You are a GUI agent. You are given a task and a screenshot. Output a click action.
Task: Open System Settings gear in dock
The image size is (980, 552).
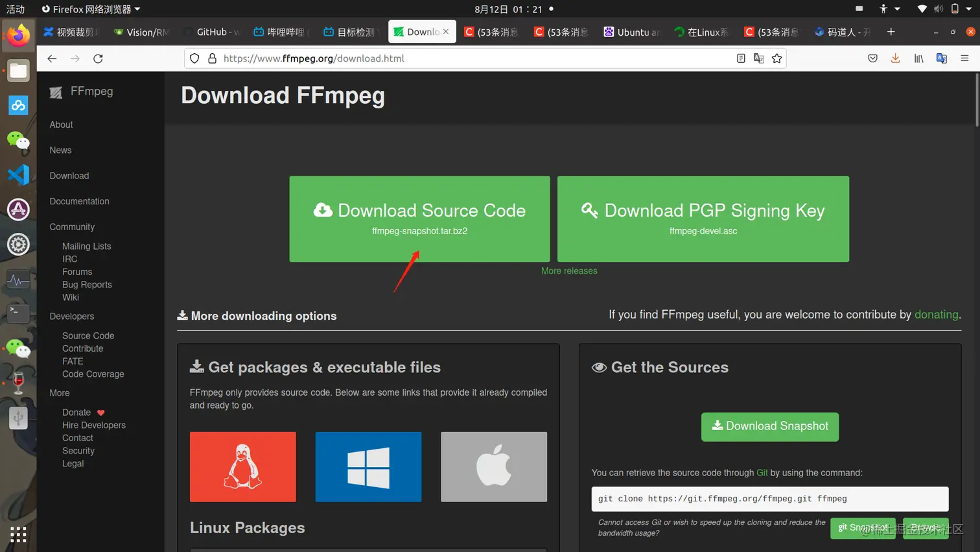click(18, 245)
